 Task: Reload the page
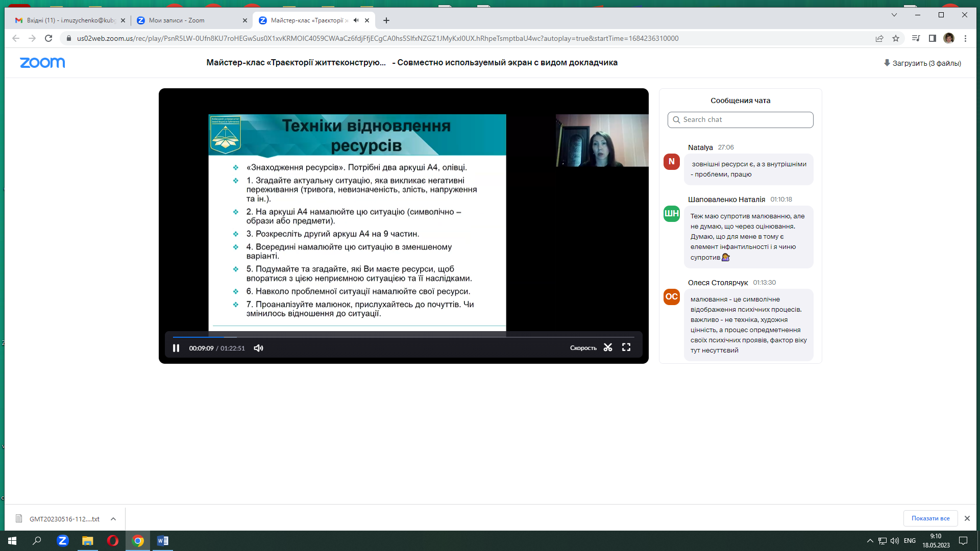(48, 38)
